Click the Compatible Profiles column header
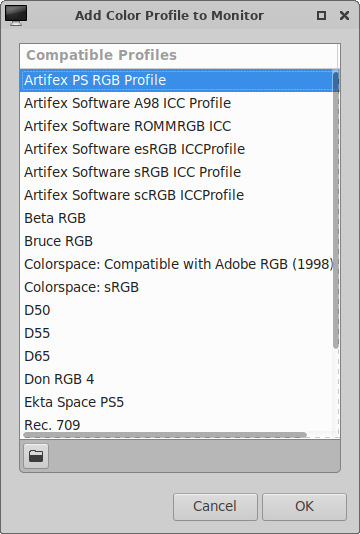The height and width of the screenshot is (534, 360). pyautogui.click(x=179, y=56)
